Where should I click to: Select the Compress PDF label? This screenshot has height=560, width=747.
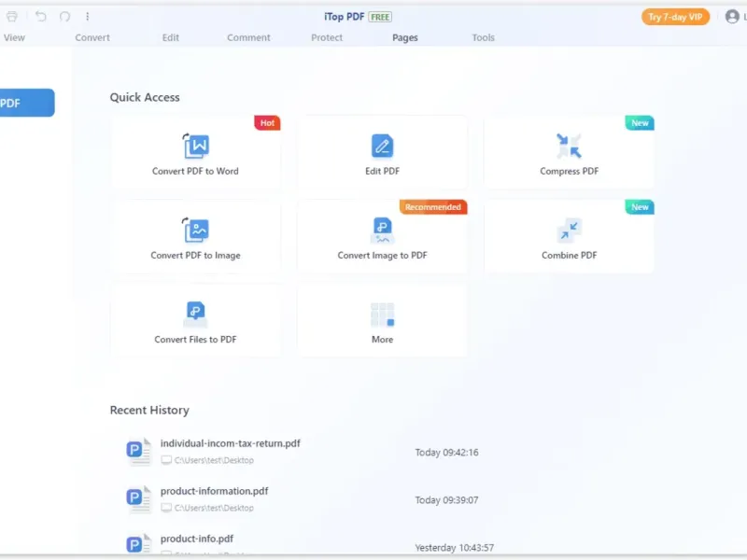point(569,171)
